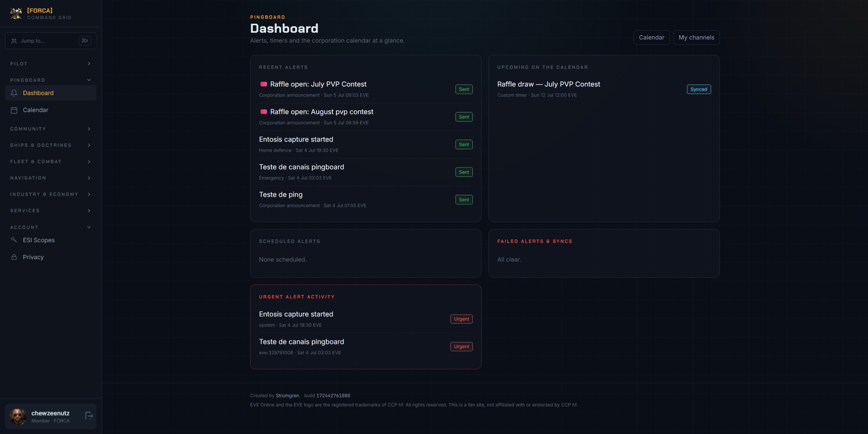Click Sent badge on Entosis capture started
This screenshot has height=434, width=868.
(464, 145)
